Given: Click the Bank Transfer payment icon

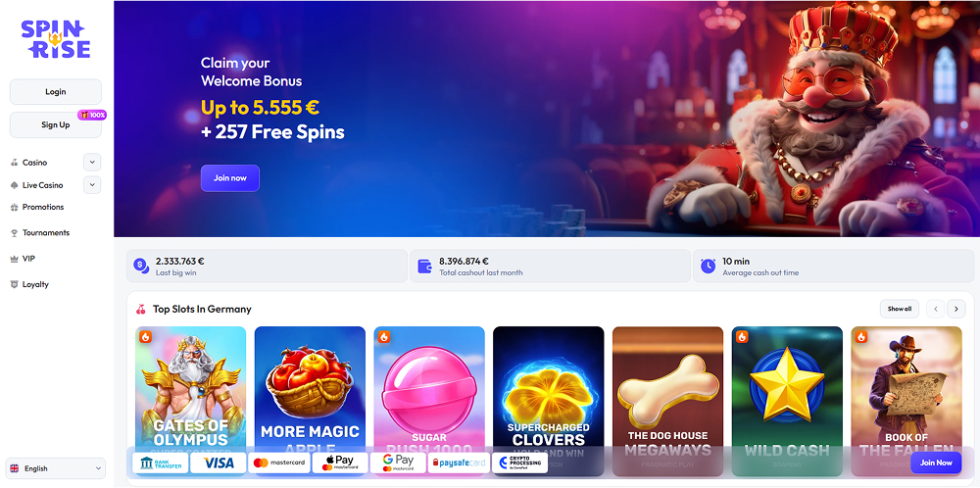Looking at the screenshot, I should pos(160,463).
